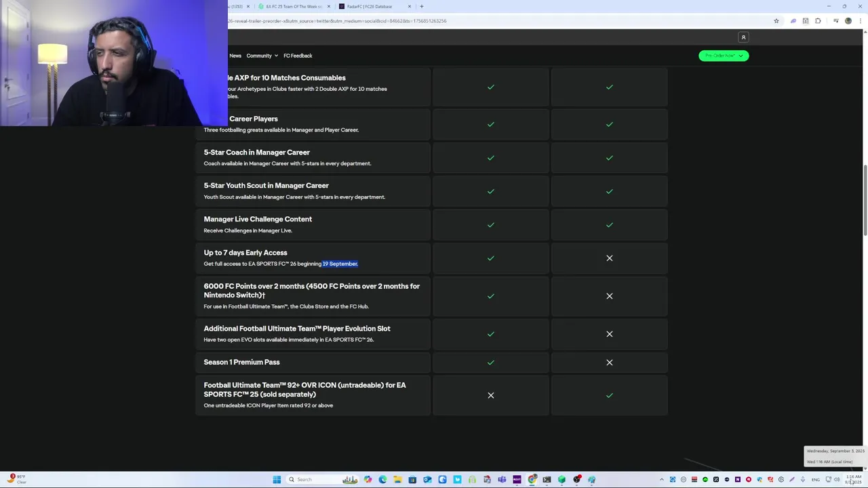
Task: Click the Season 1 Premium Pass row title
Action: (x=241, y=362)
